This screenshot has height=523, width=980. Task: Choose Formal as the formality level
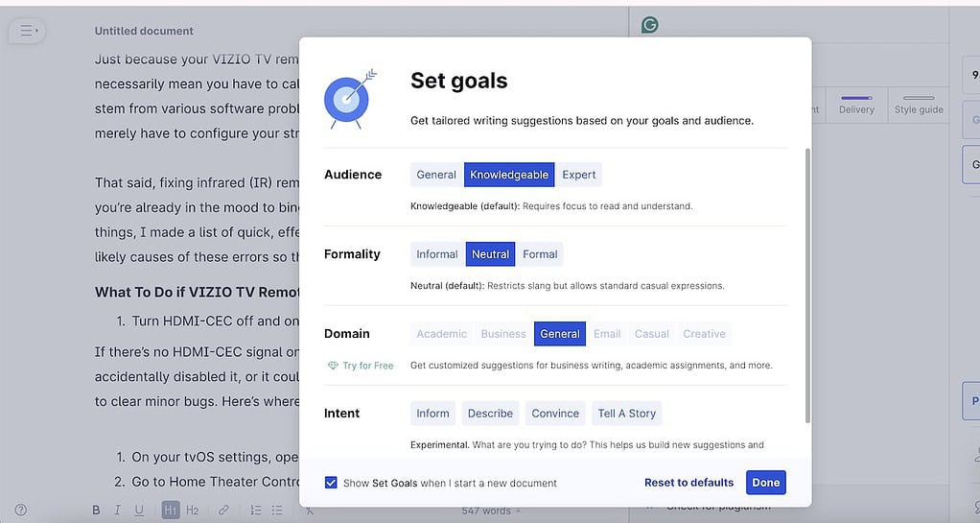[x=540, y=254]
